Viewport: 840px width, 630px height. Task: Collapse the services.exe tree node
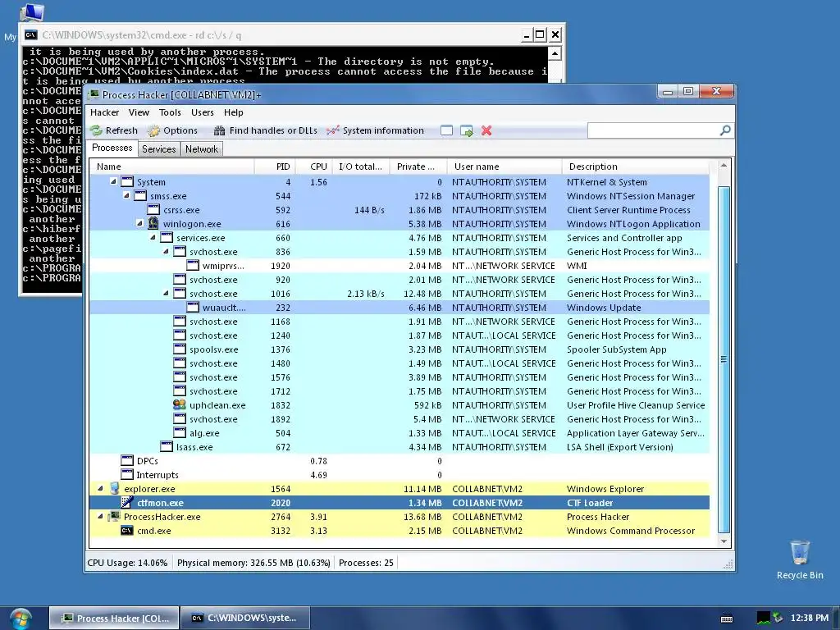(153, 237)
